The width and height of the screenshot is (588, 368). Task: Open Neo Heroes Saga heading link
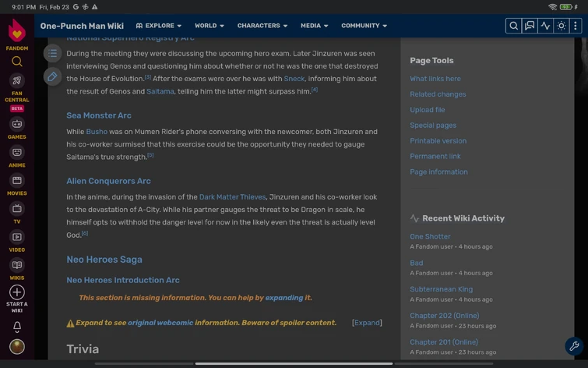[x=104, y=260]
